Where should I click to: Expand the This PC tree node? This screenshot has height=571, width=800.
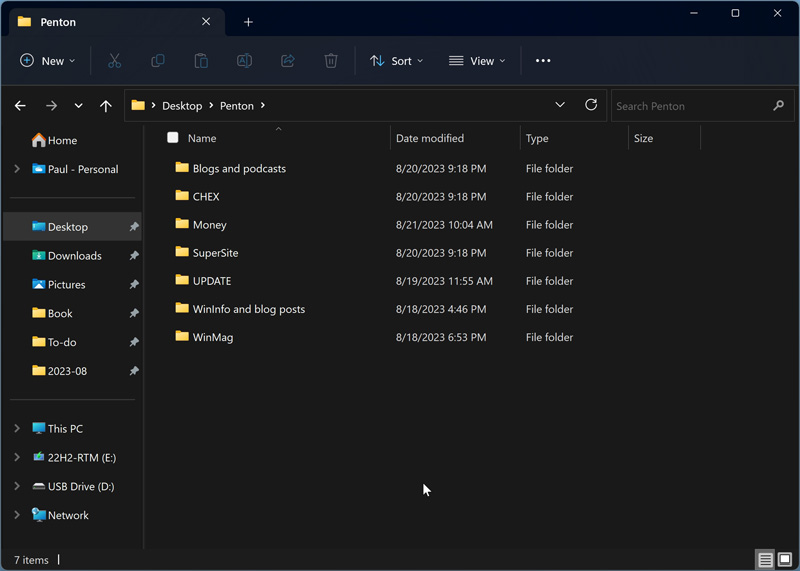click(x=17, y=429)
